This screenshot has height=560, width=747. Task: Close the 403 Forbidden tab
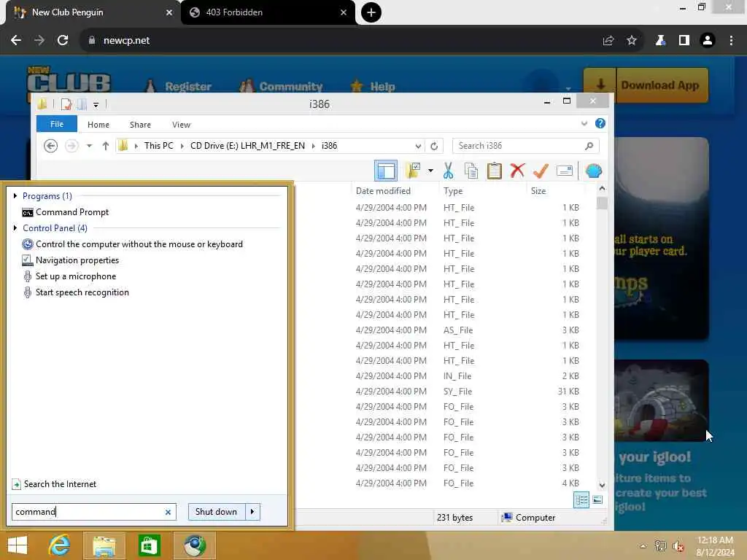pyautogui.click(x=344, y=12)
